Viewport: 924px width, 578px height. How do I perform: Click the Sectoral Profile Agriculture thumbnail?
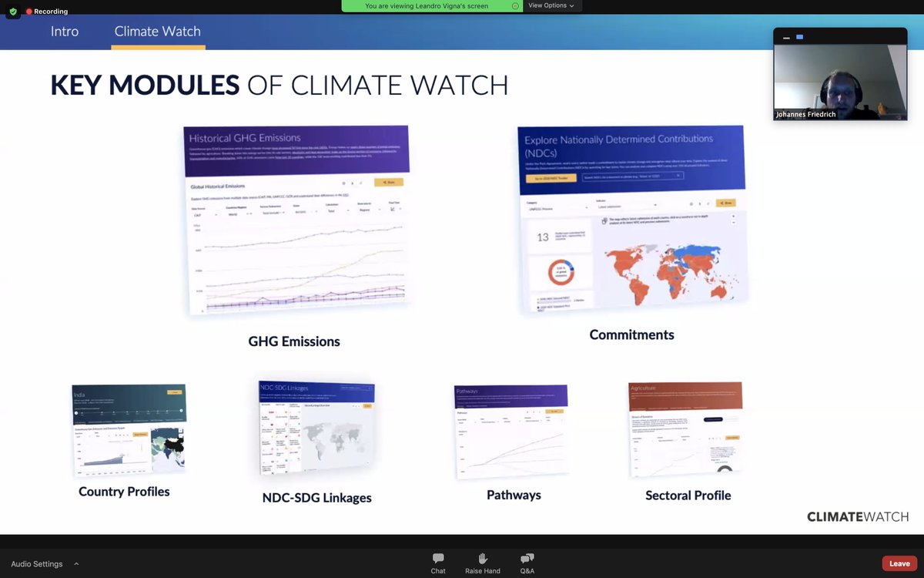(685, 430)
